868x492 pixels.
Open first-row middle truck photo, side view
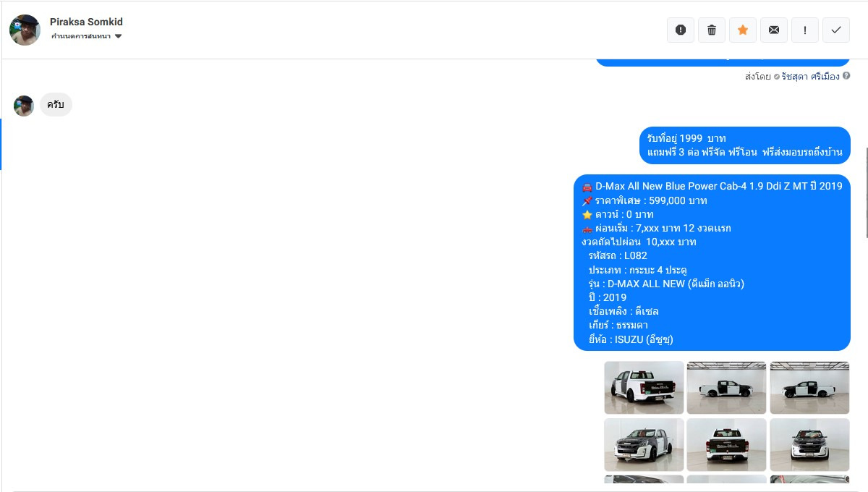click(x=726, y=388)
